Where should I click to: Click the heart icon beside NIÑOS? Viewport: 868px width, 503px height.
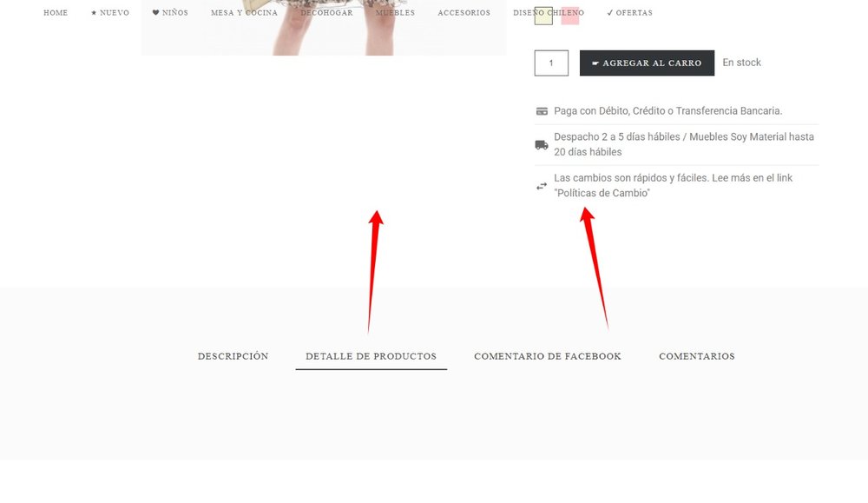pyautogui.click(x=155, y=12)
